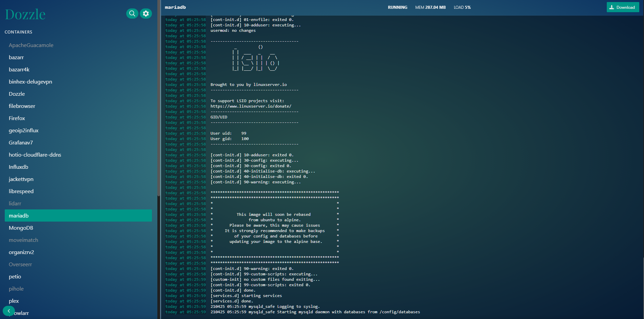Select the bazarr4k container

point(19,70)
